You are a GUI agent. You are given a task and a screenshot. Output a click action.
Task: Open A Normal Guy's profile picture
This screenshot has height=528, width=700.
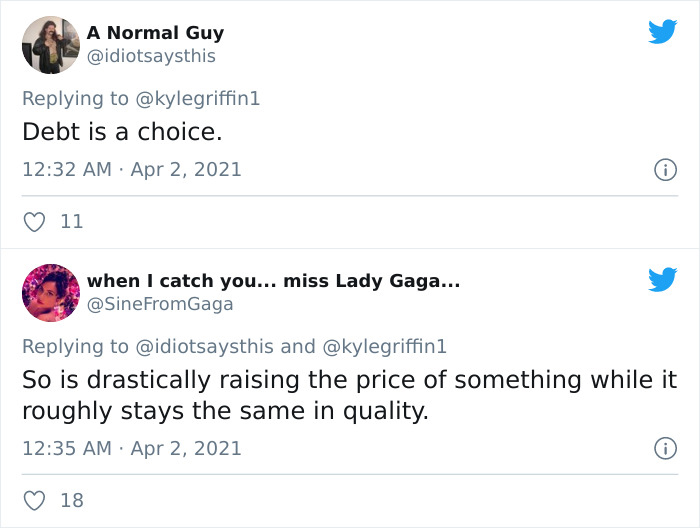(x=50, y=45)
